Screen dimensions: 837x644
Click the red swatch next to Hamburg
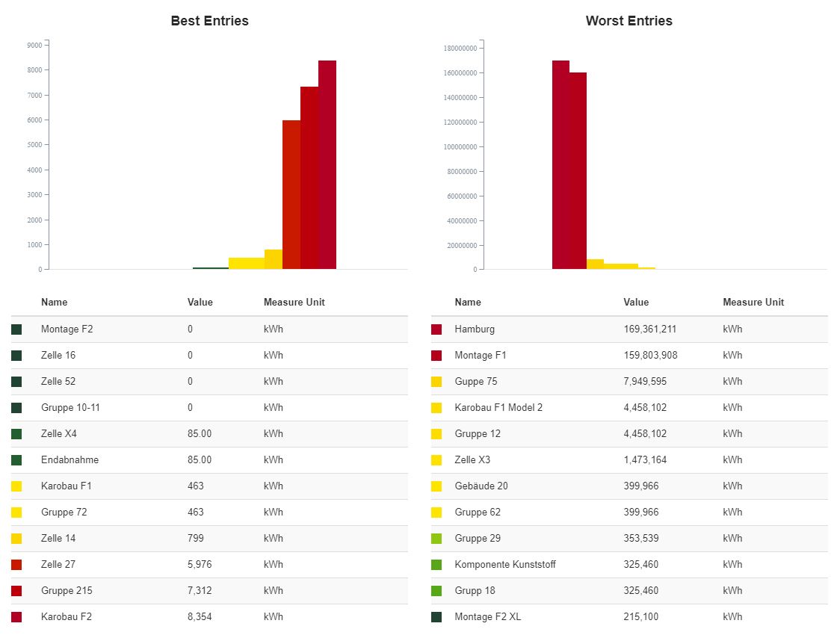(x=436, y=329)
